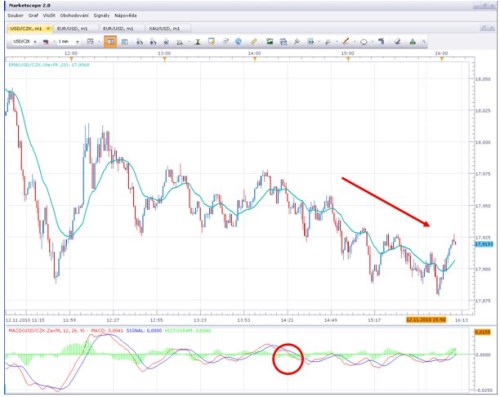
Task: Click the 16:00 time marker triangle
Action: click(x=442, y=59)
